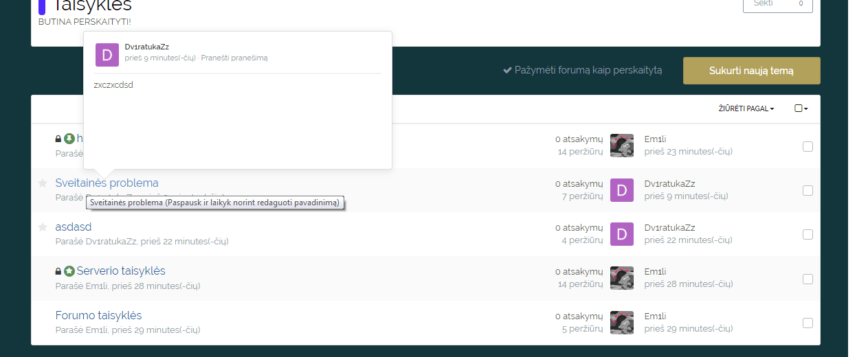Click the Sekti follow button
868x357 pixels.
777,4
